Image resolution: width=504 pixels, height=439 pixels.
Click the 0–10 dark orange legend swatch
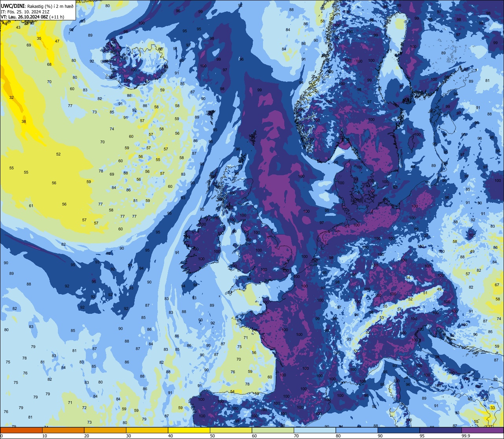pyautogui.click(x=21, y=430)
